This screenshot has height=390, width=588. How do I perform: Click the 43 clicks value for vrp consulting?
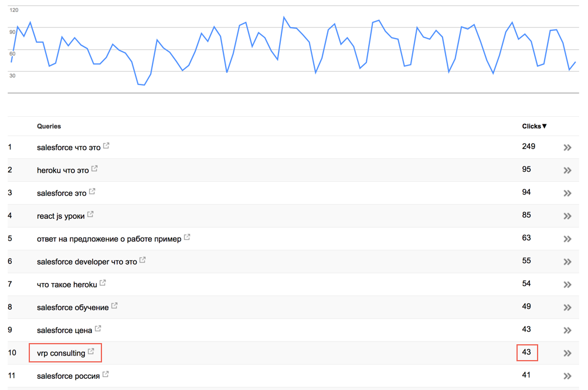point(526,352)
